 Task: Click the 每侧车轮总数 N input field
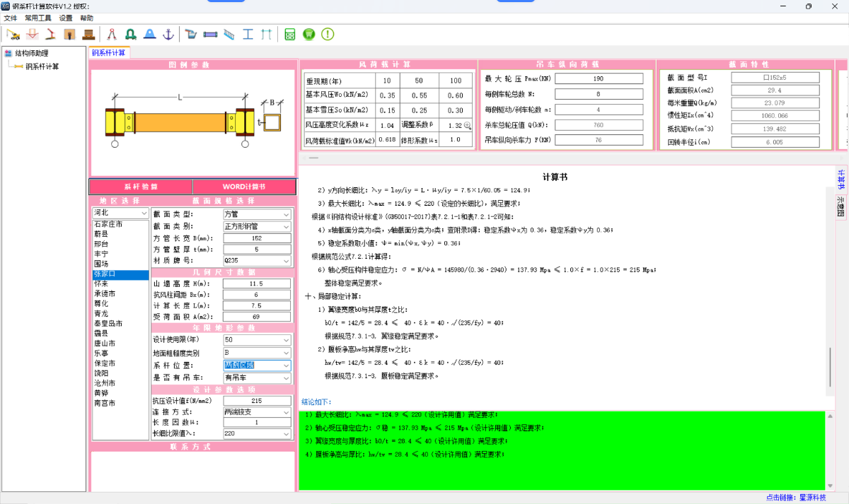[599, 94]
